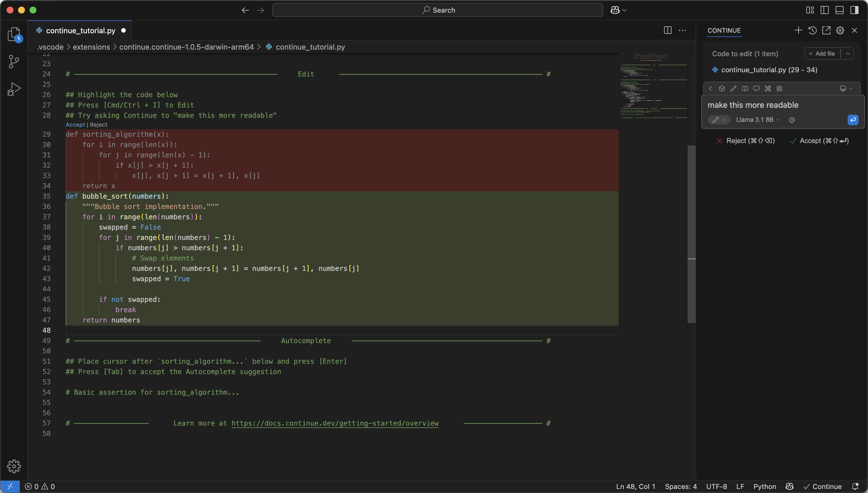Toggle the primary side bar

point(825,10)
